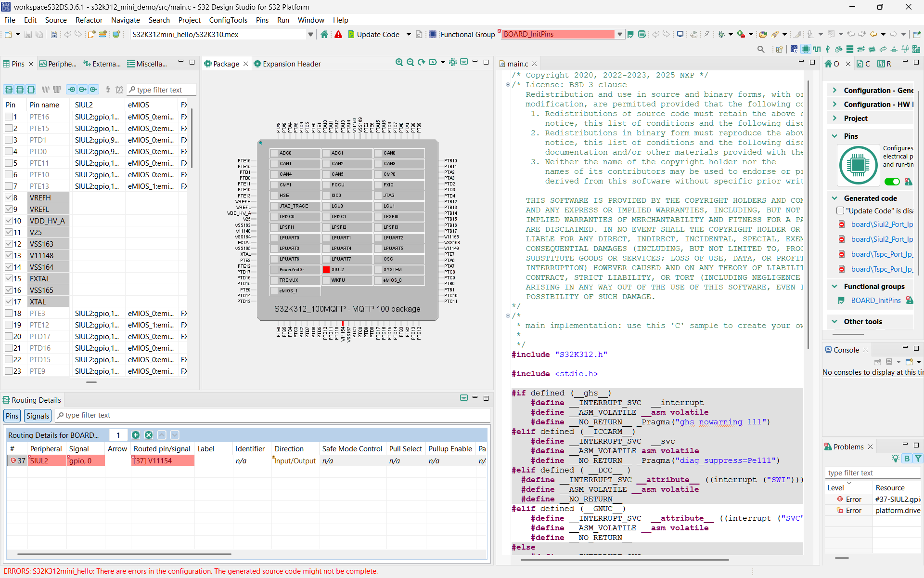Screen dimensions: 924x578
Task: Select the Pins tool chip icon in toolbar
Action: 807,49
